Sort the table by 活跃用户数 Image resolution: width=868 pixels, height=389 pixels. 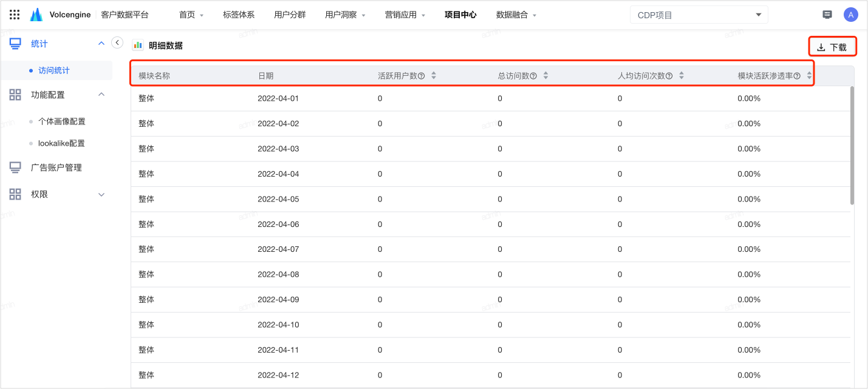[434, 76]
